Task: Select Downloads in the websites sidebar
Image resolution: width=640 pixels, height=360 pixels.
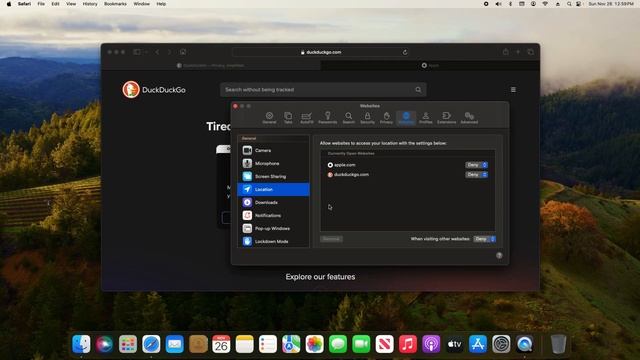Action: (x=273, y=202)
